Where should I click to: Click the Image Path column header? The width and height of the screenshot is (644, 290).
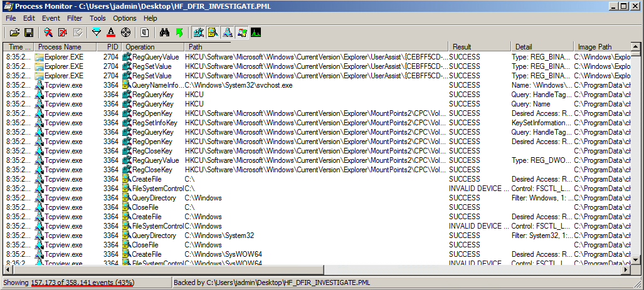(602, 47)
